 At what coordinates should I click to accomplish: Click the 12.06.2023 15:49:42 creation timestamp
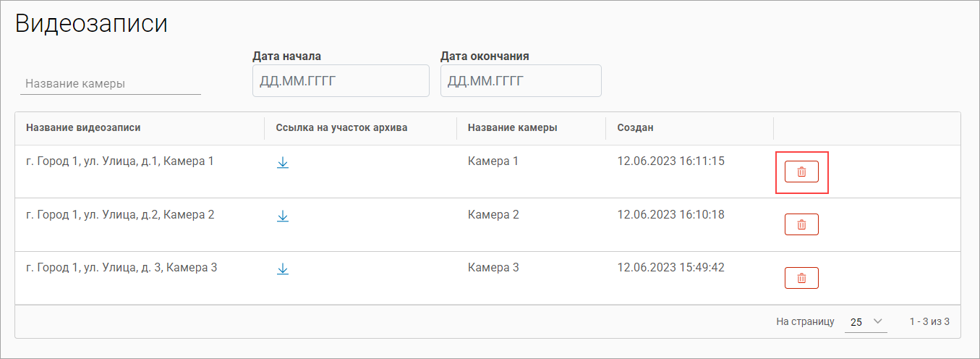pyautogui.click(x=670, y=268)
